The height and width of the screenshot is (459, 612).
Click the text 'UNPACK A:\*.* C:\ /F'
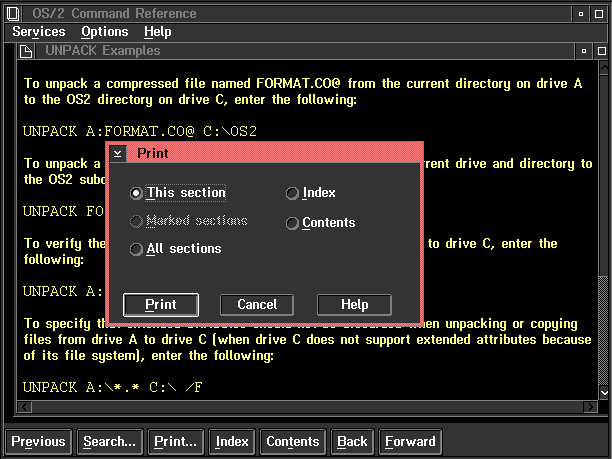112,388
